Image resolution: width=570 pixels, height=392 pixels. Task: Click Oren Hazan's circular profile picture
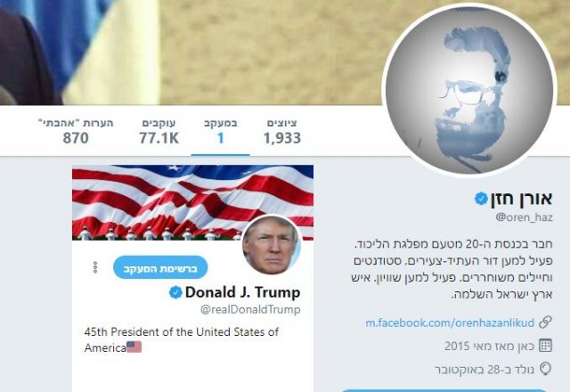pos(469,89)
